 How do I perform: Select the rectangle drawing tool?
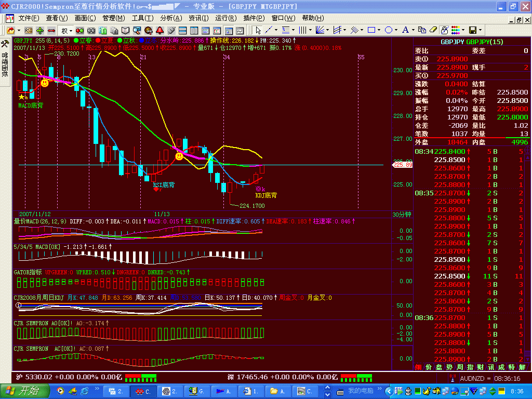coord(371,30)
